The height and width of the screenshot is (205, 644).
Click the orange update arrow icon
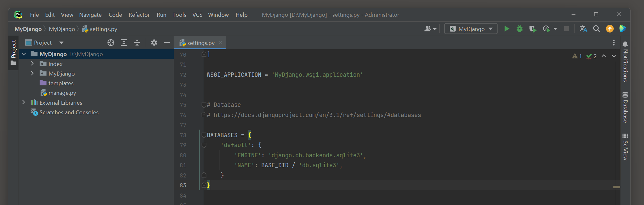point(610,29)
